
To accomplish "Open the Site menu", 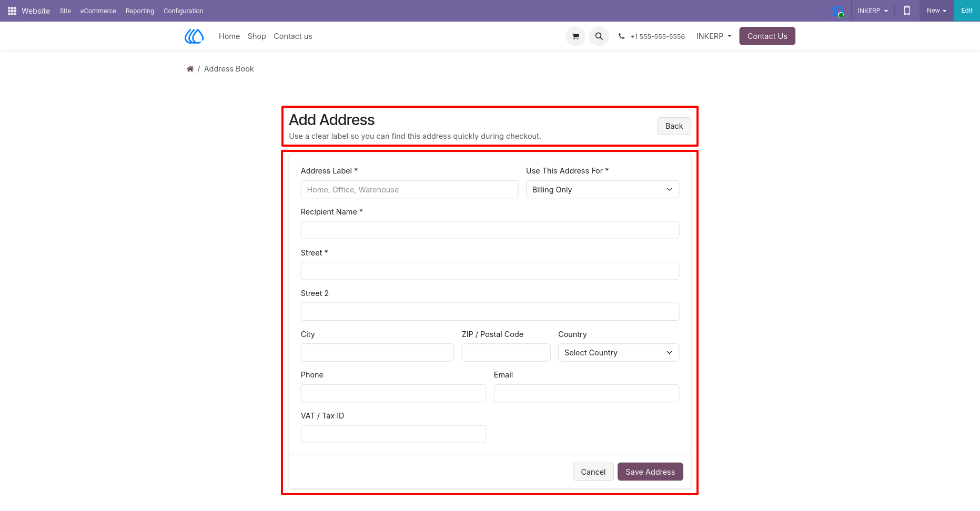I will pyautogui.click(x=65, y=11).
